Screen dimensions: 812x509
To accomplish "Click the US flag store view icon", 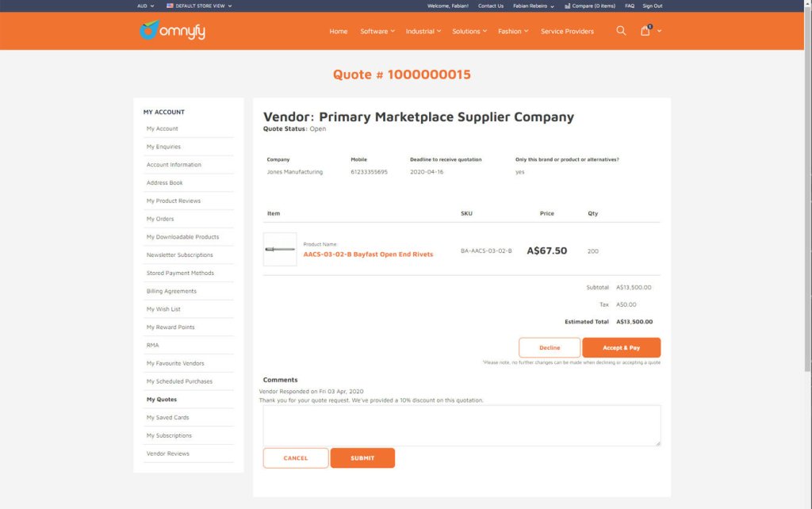I will click(170, 6).
